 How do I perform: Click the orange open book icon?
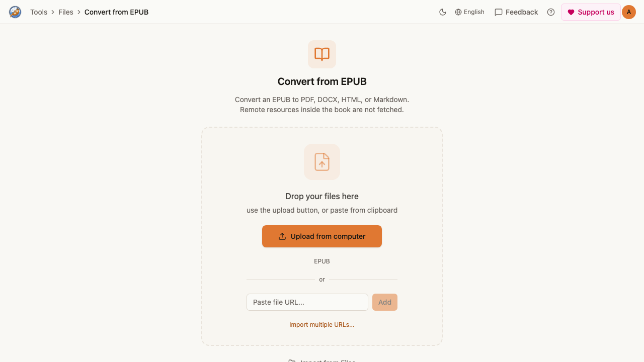click(x=322, y=54)
